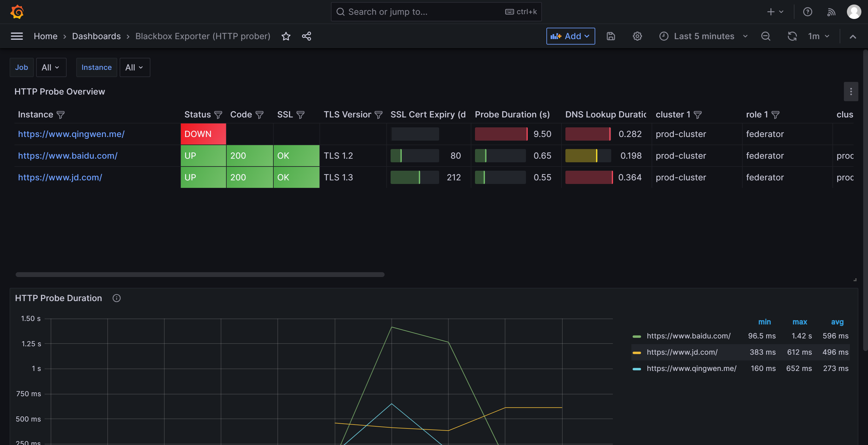This screenshot has width=868, height=445.
Task: Click the OK SSL cell for jd.com
Action: [x=296, y=177]
